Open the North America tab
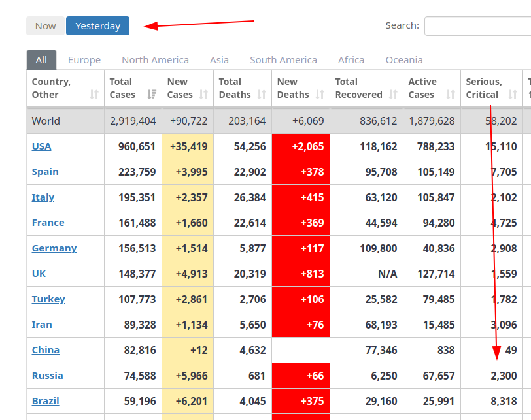 point(155,60)
